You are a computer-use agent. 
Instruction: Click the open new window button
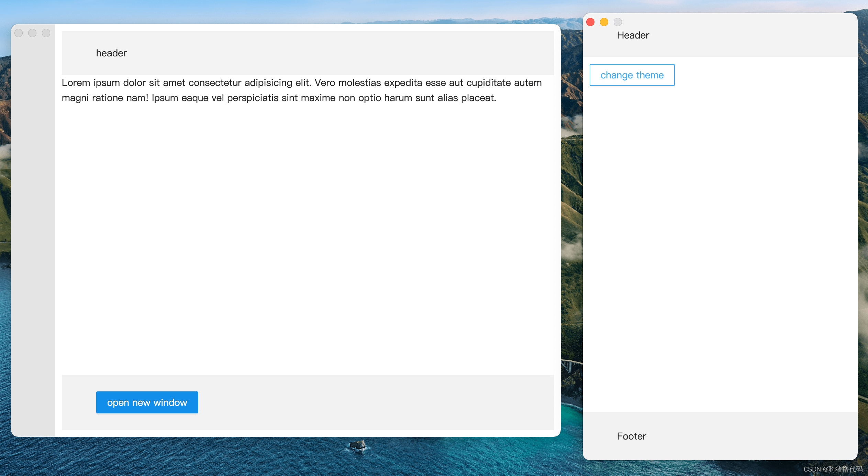[x=147, y=402]
